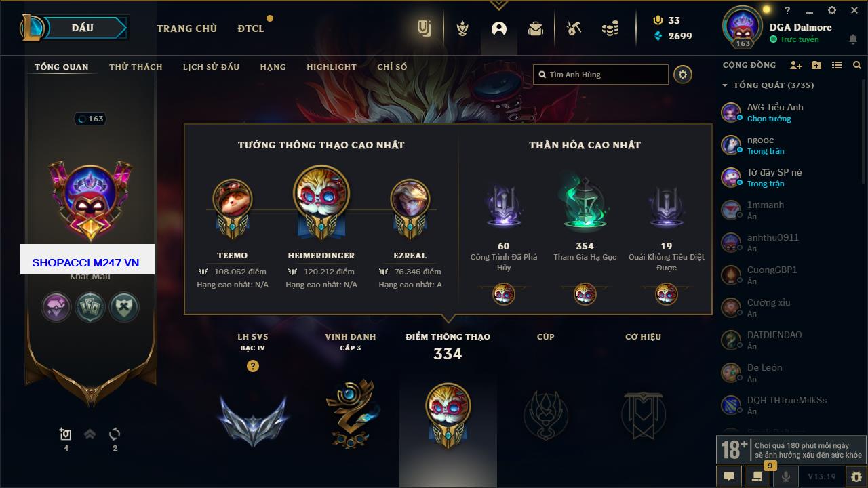Click the Tìm Anh Hùng search field

(601, 75)
